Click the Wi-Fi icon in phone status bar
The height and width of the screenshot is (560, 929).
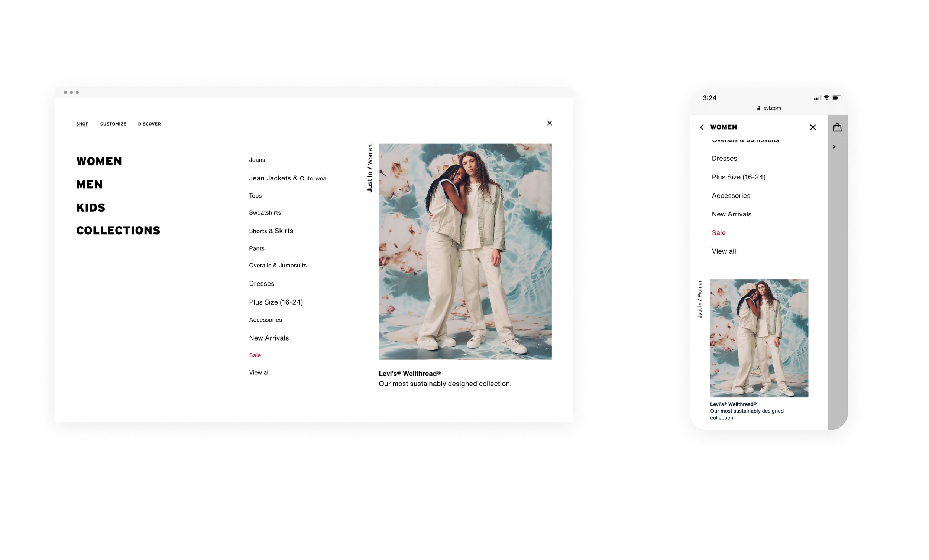click(x=826, y=98)
